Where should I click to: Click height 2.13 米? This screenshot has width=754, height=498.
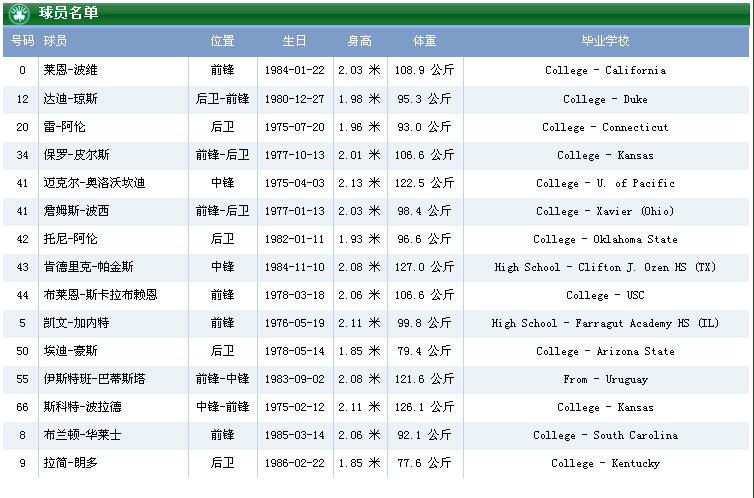pos(359,183)
